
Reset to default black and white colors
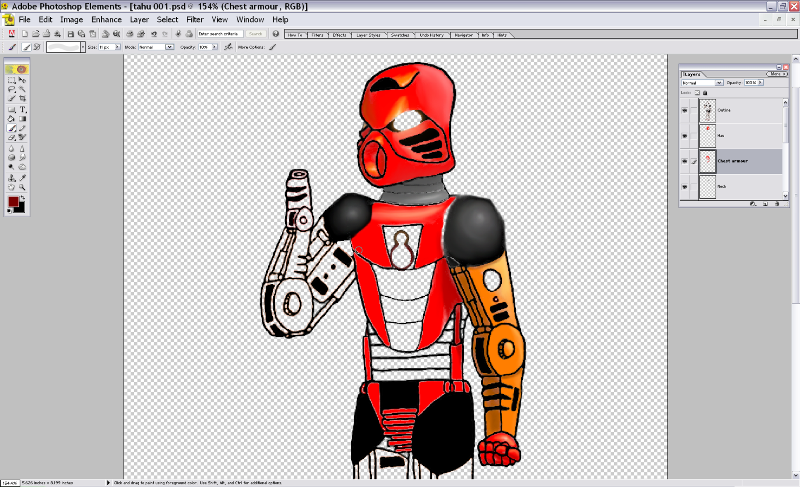tap(9, 211)
